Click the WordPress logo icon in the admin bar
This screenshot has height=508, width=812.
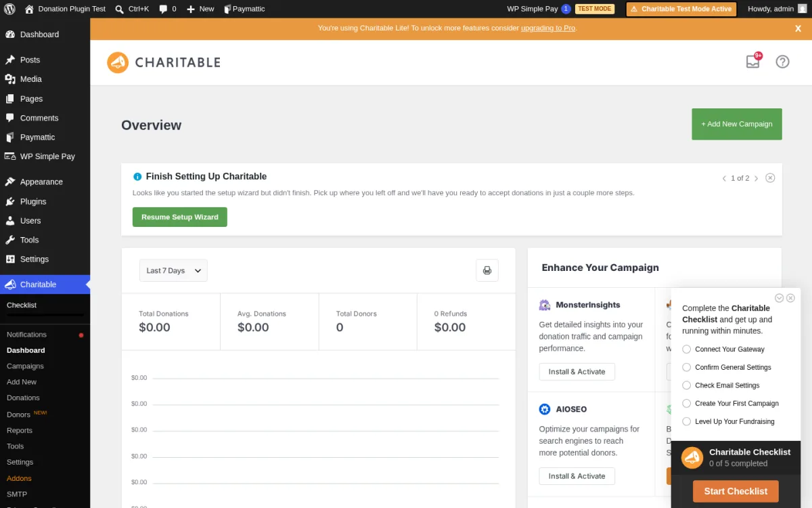click(9, 9)
